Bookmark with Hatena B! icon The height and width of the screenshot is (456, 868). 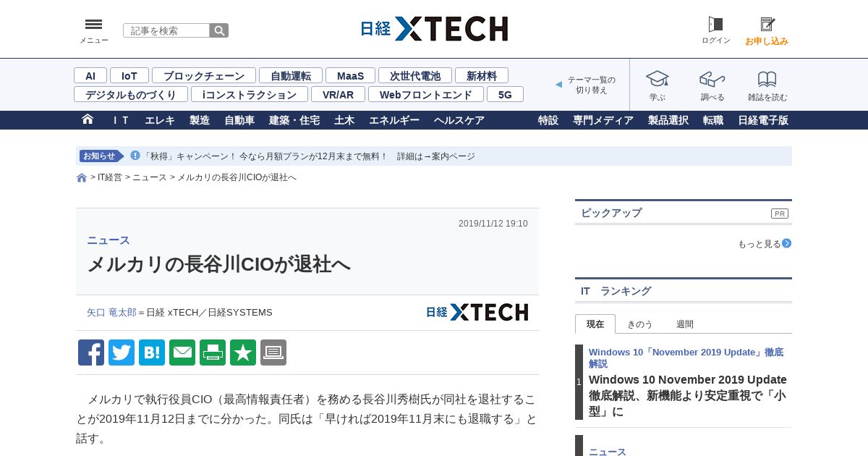point(152,352)
